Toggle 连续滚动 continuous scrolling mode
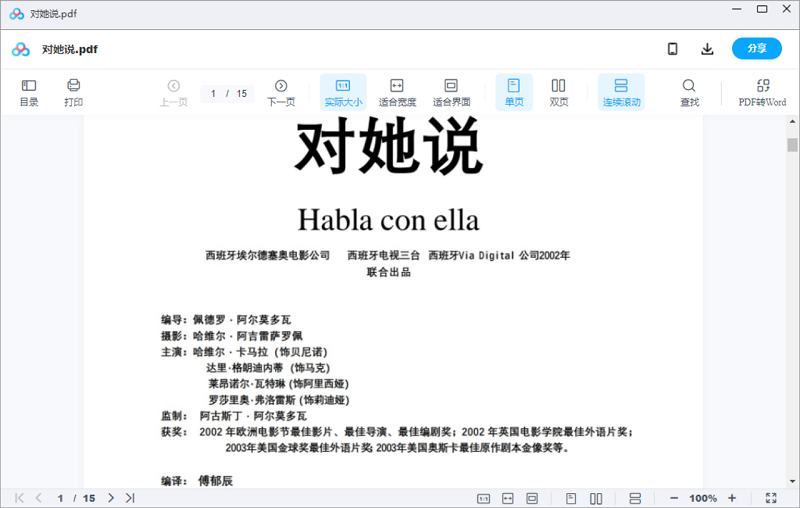The height and width of the screenshot is (508, 800). coord(621,92)
